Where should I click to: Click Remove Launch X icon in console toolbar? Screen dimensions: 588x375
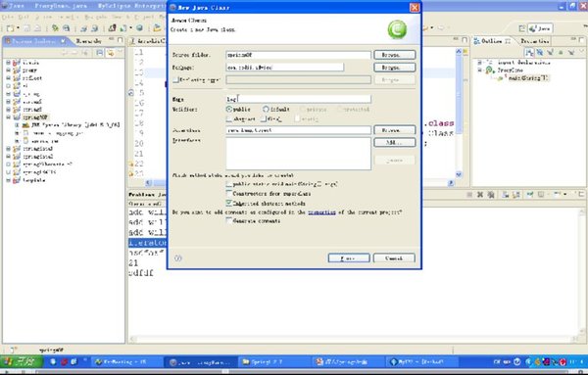[479, 195]
